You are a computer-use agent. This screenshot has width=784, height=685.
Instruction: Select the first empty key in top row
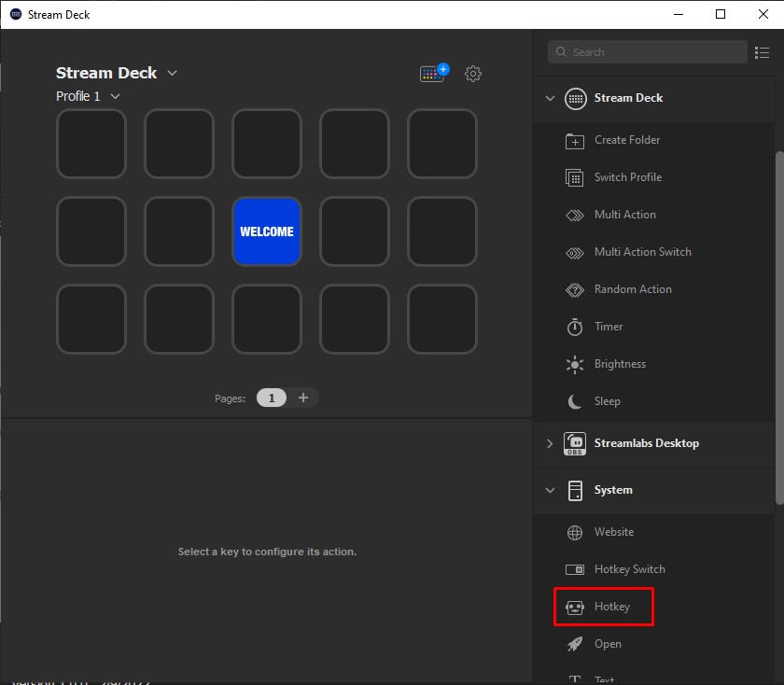pyautogui.click(x=91, y=144)
